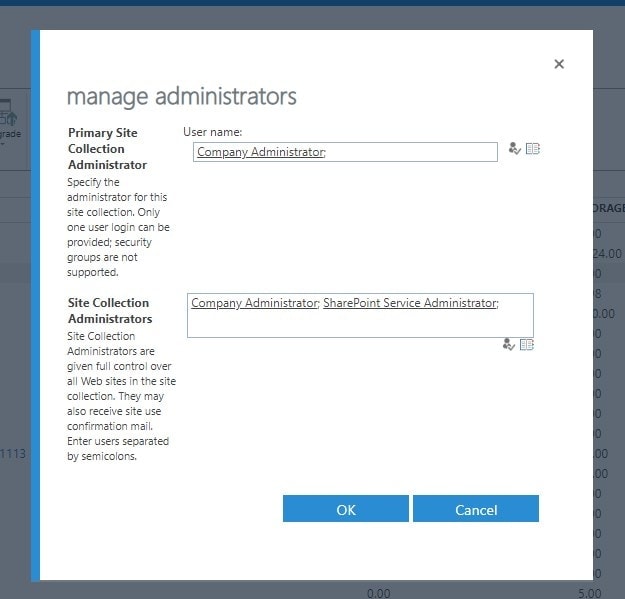
Task: Click Check Names icon under Site Collection Administrators
Action: tap(509, 344)
